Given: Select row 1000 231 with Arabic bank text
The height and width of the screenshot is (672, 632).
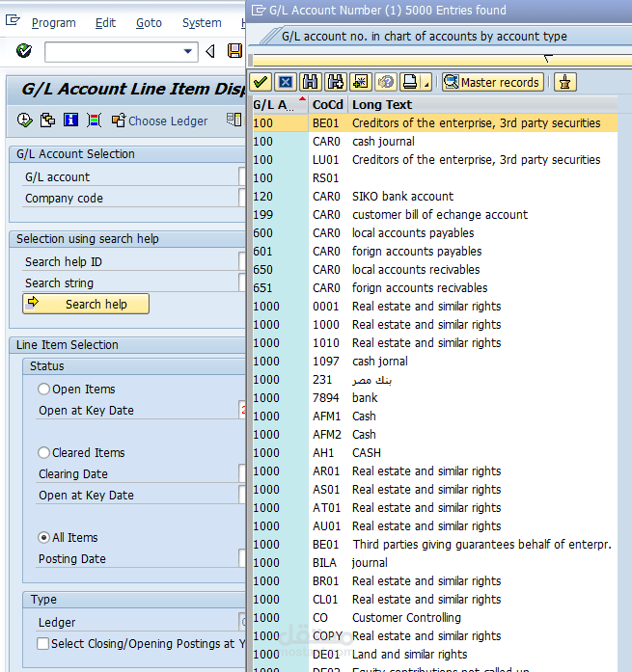Looking at the screenshot, I should pos(435,380).
